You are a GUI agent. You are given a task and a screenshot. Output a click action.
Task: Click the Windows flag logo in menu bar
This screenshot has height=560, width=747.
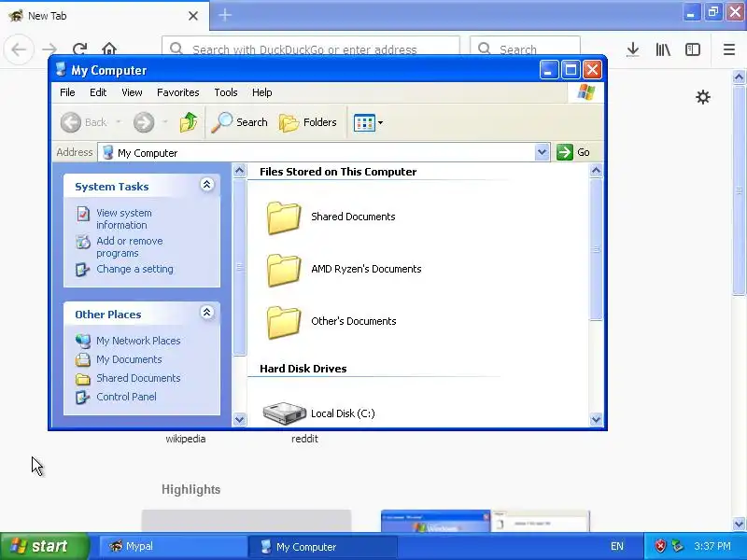pyautogui.click(x=586, y=92)
